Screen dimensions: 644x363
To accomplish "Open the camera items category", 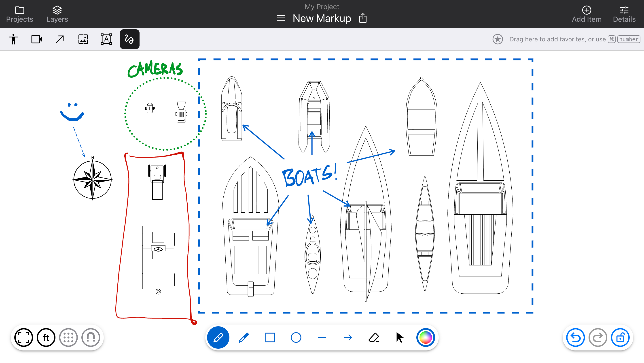I will [36, 39].
